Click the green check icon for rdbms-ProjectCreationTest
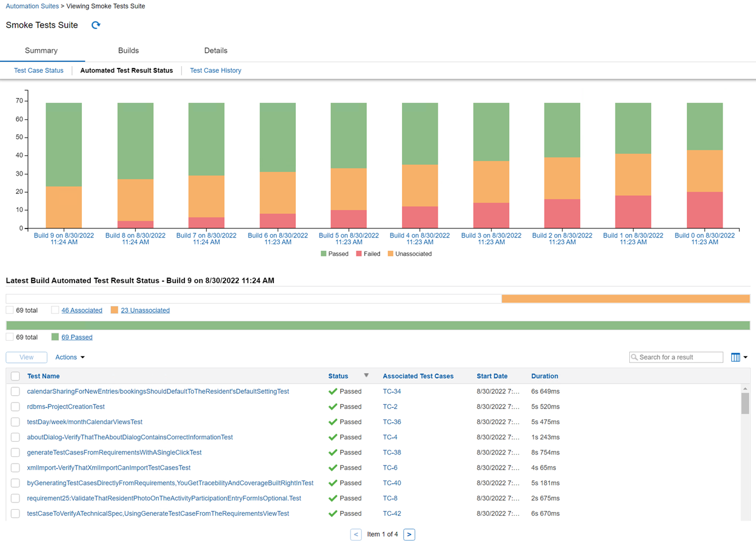This screenshot has width=756, height=543. click(332, 407)
